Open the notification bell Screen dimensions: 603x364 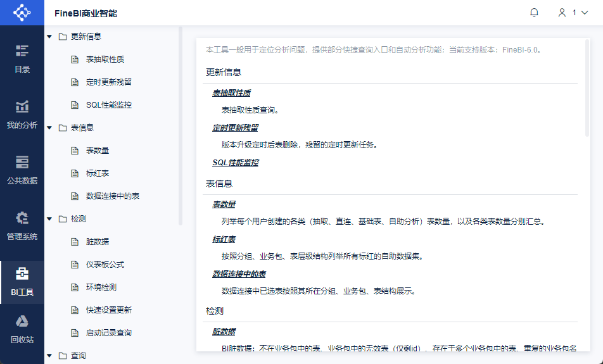pyautogui.click(x=534, y=13)
